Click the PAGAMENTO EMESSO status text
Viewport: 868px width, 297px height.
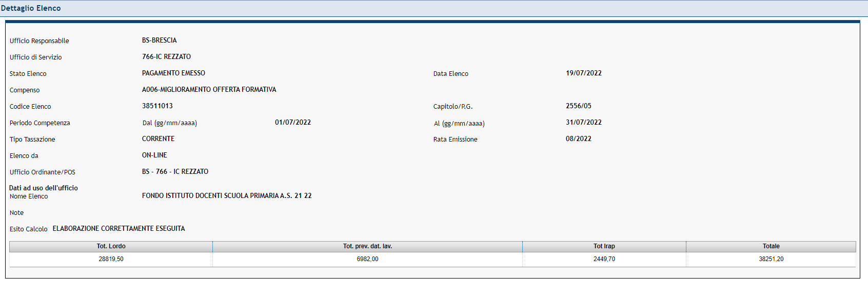[173, 73]
